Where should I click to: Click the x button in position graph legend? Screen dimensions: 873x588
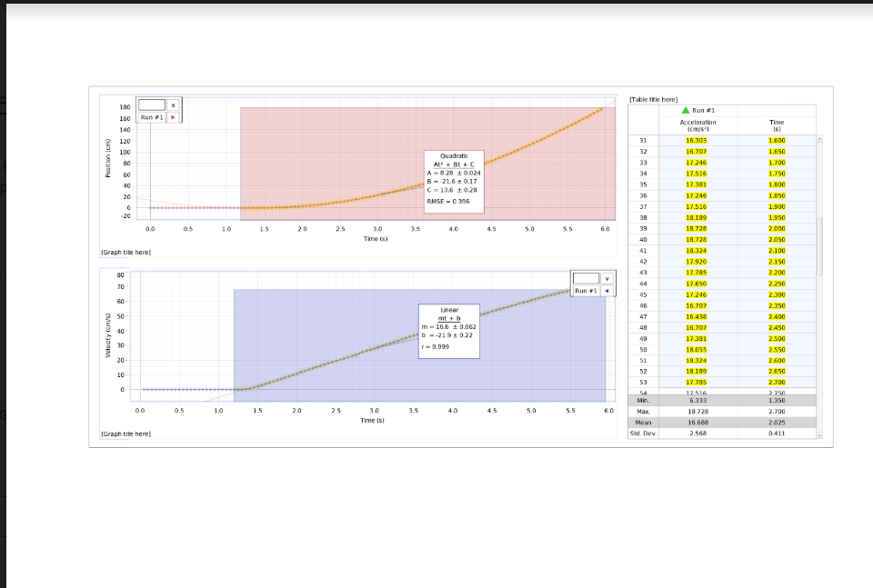pos(173,105)
